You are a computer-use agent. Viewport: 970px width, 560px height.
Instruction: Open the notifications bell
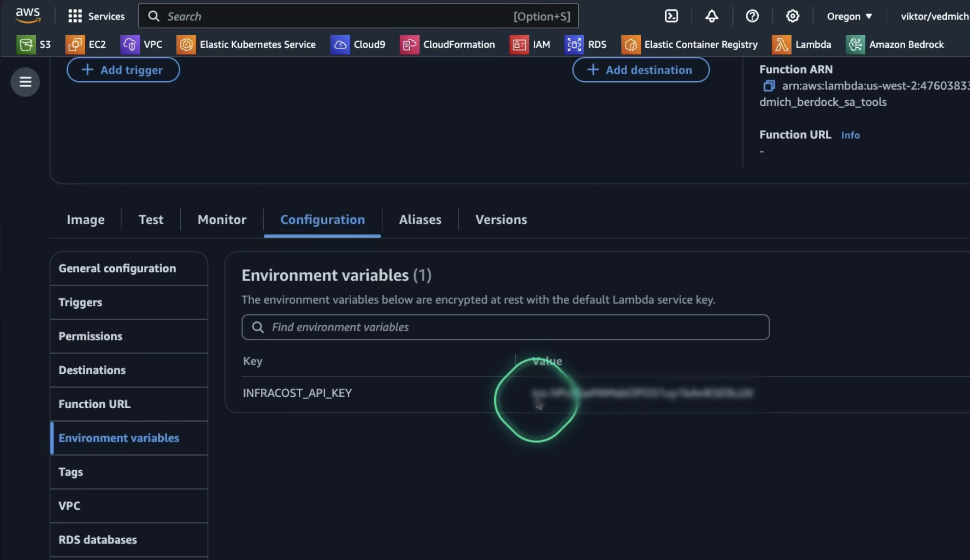point(711,16)
